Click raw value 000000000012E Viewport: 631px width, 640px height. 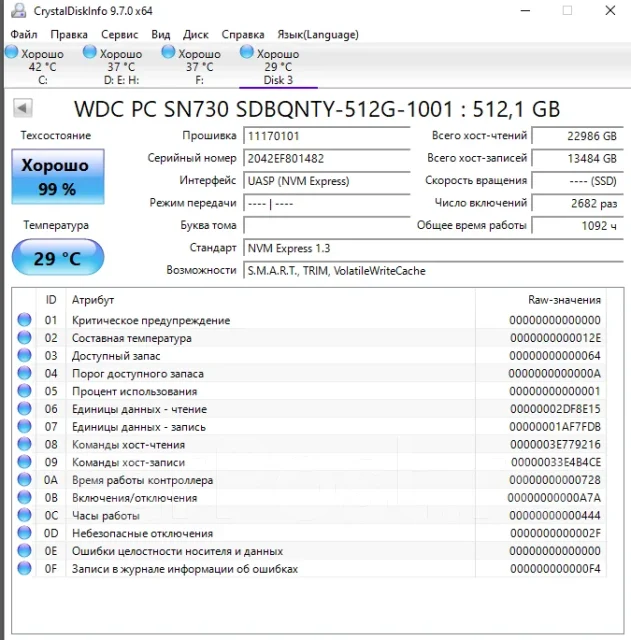click(555, 338)
